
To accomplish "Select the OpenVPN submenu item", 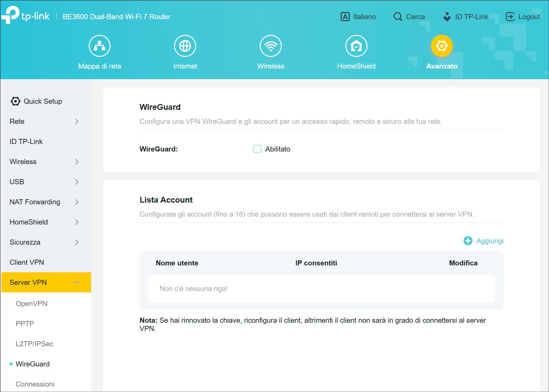I will 31,304.
